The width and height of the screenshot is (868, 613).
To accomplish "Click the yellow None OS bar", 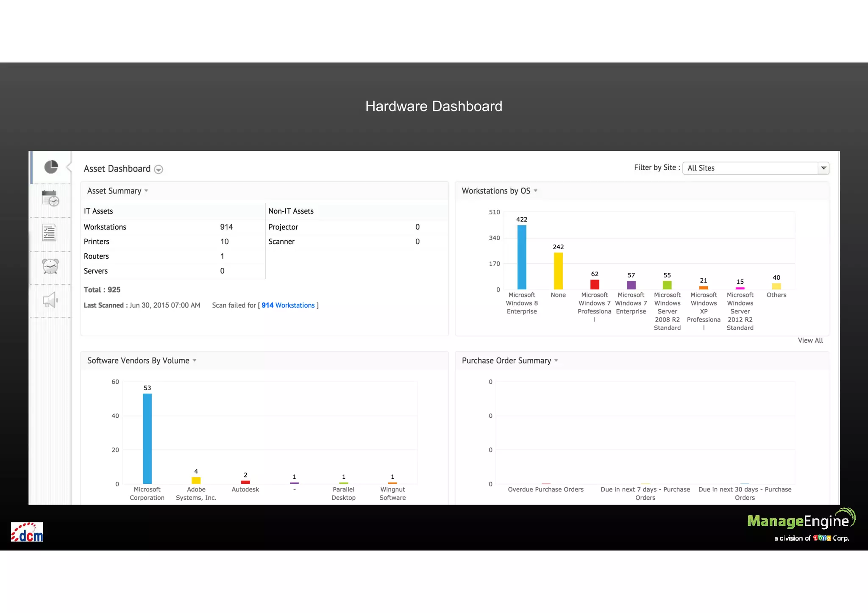I will [559, 271].
